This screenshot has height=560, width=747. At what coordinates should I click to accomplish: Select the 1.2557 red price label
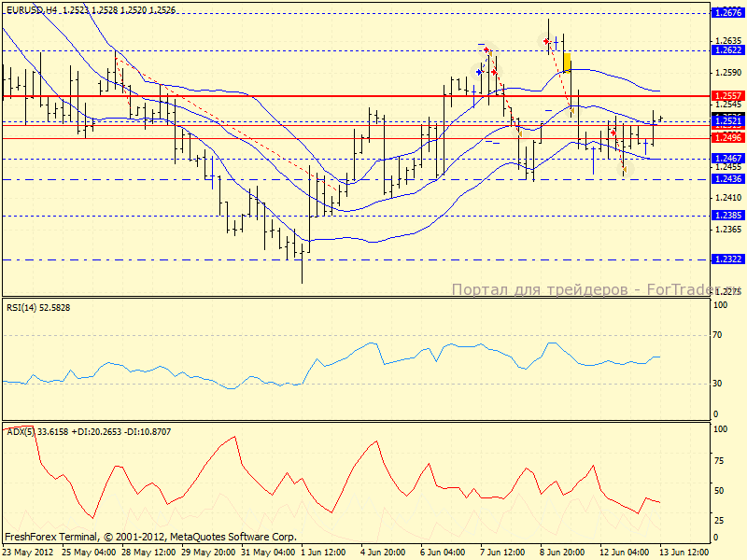coord(727,95)
